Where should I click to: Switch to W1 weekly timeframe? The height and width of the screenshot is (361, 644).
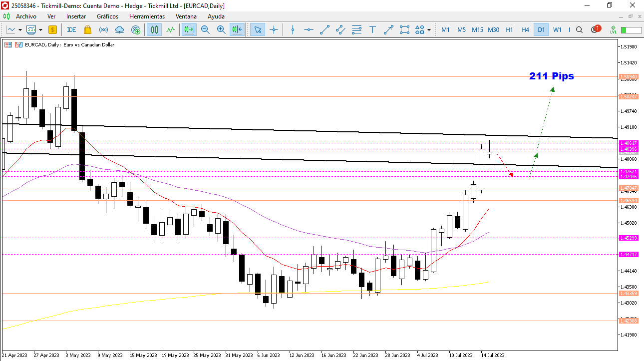[557, 30]
